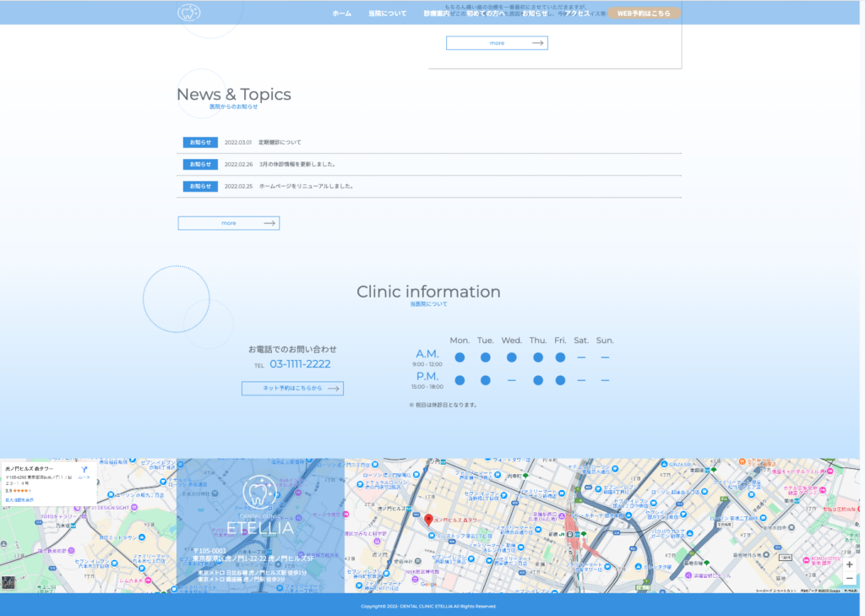Click the more button under News & Topics
This screenshot has height=616, width=865.
[x=228, y=223]
